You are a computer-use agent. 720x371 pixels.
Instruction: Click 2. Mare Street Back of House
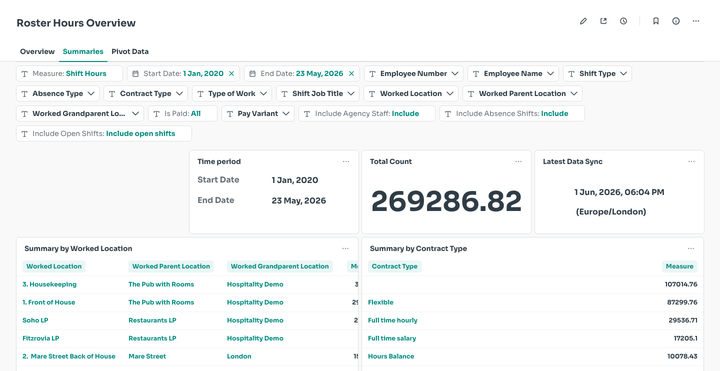(x=69, y=356)
